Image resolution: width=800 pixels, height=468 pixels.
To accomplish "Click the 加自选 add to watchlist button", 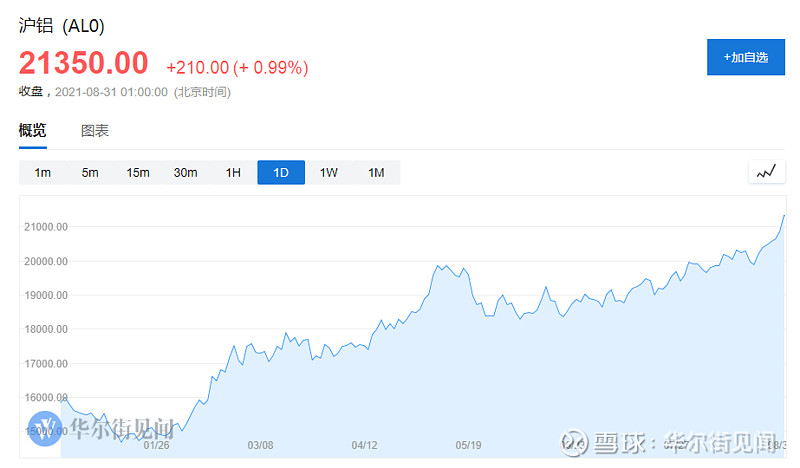I will tap(745, 57).
